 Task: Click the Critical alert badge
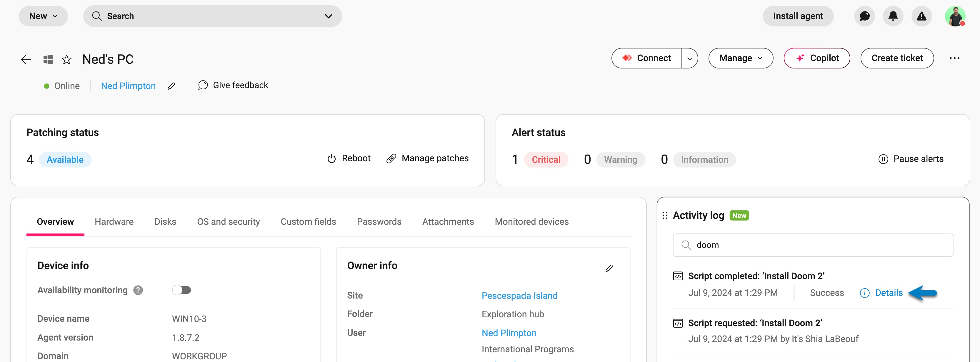(x=546, y=160)
